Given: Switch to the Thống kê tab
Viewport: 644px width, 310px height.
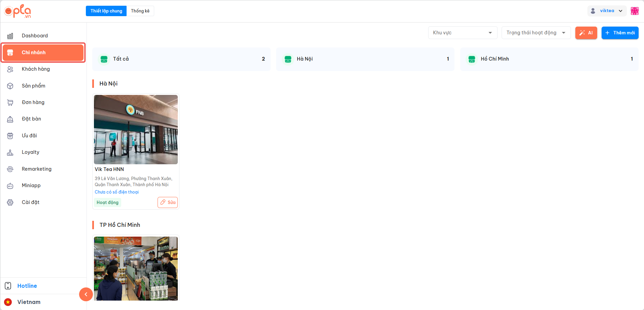Looking at the screenshot, I should (x=140, y=11).
